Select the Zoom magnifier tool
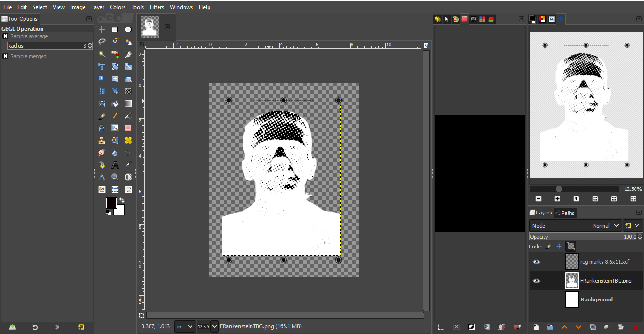The width and height of the screenshot is (644, 334). pos(115,177)
